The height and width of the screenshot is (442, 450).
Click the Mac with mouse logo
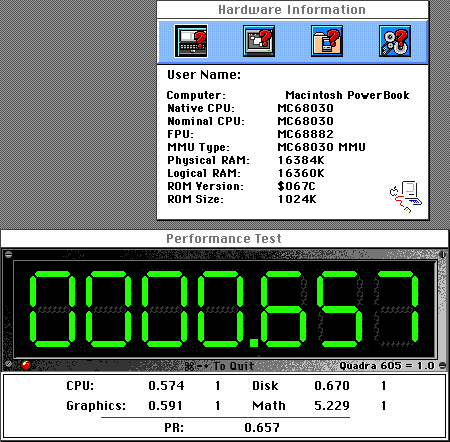point(406,197)
